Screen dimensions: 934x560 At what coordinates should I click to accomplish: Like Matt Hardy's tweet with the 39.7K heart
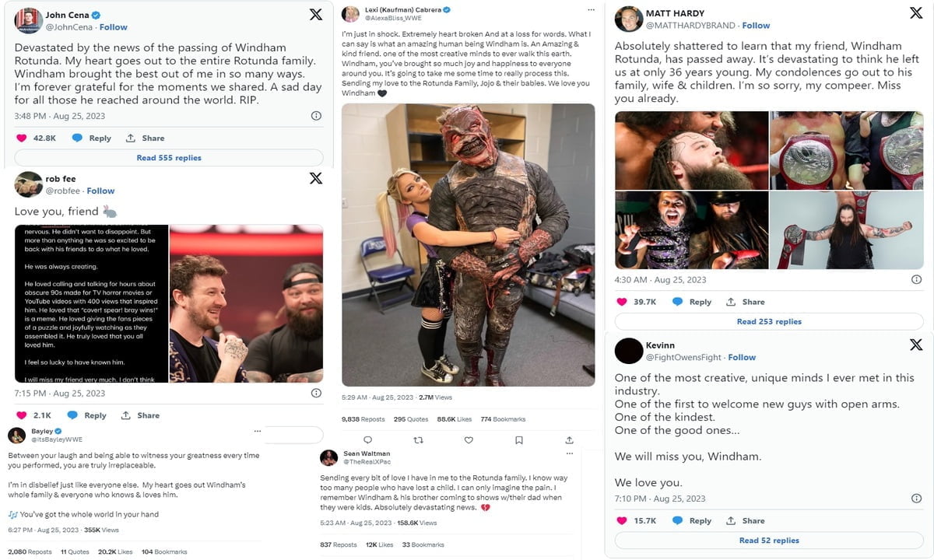tap(622, 302)
